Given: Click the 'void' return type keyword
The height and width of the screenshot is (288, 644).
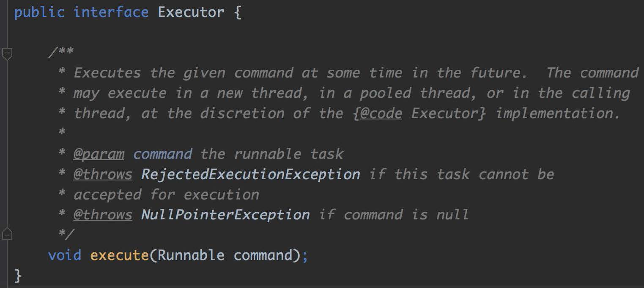Looking at the screenshot, I should click(65, 255).
